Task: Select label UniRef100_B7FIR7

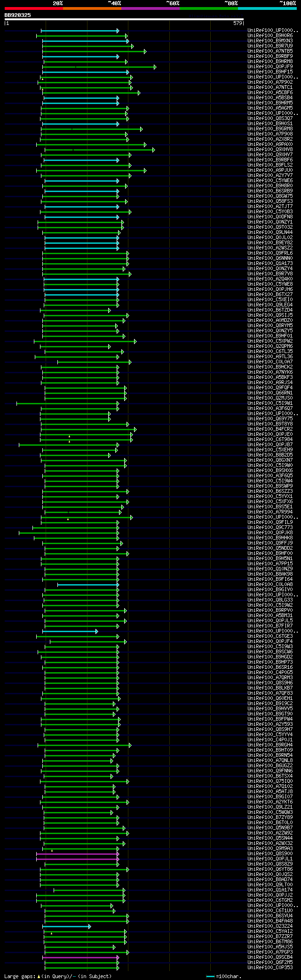Action: coord(270,626)
